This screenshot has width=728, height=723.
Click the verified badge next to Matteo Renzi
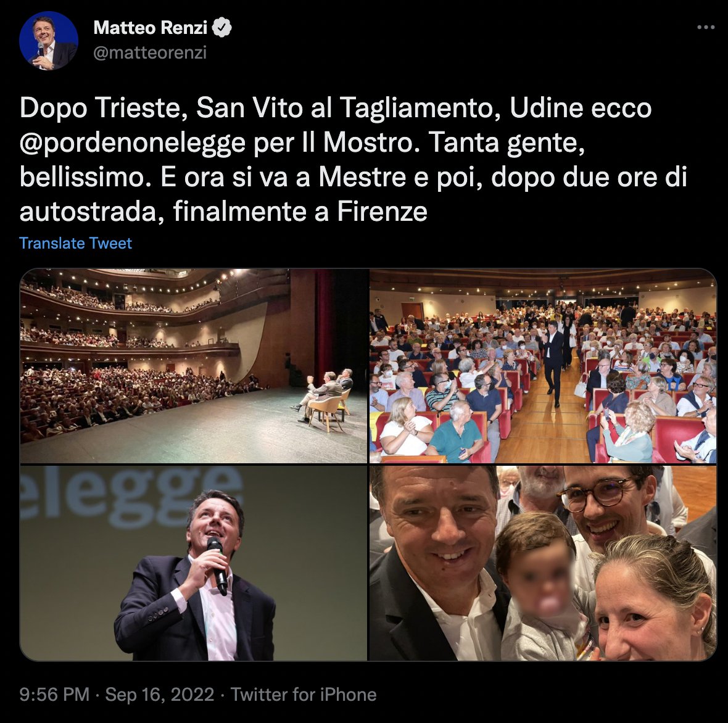tap(222, 27)
